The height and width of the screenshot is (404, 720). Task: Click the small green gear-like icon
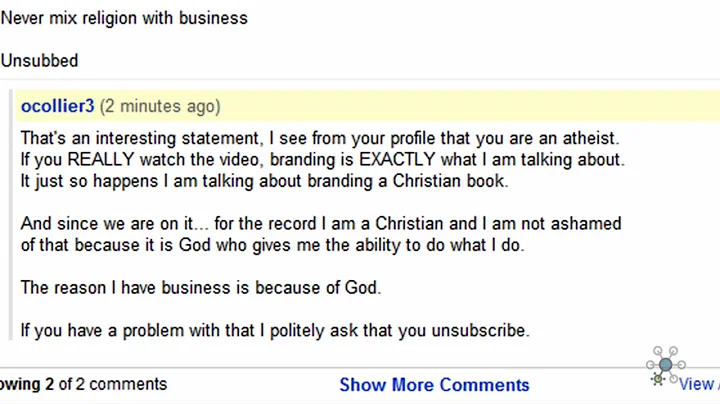coord(657,379)
